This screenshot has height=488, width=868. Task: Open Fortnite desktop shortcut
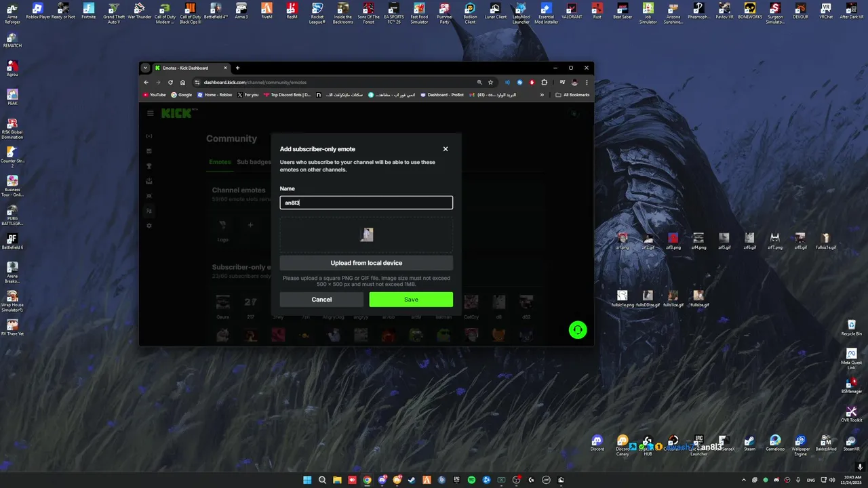coord(88,12)
